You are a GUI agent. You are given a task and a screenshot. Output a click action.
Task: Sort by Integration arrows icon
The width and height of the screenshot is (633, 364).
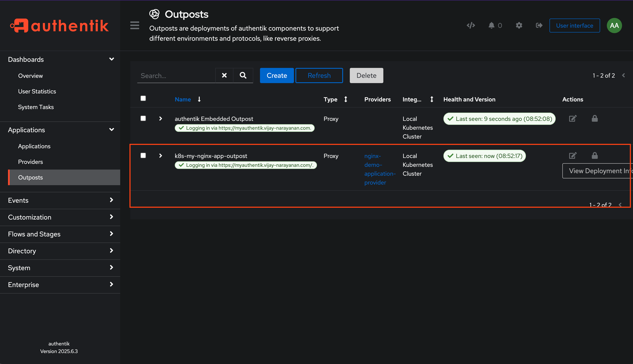coord(432,99)
